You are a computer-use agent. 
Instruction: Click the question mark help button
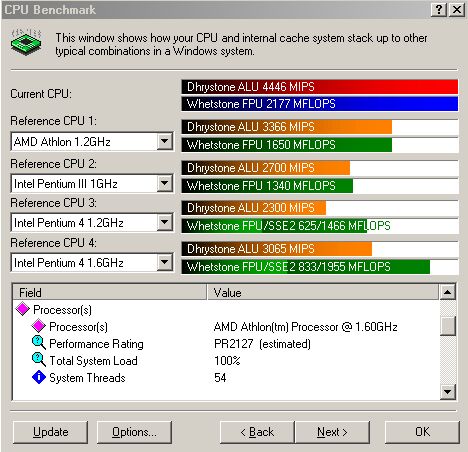click(439, 9)
